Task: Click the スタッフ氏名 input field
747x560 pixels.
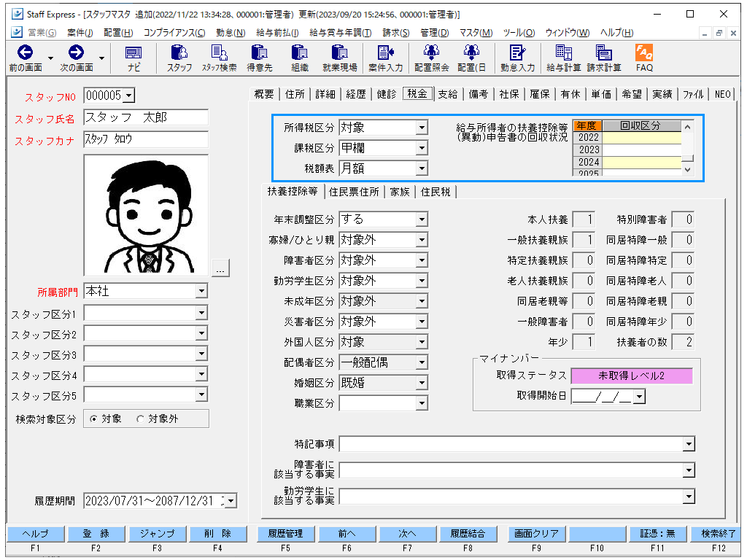Action: pos(146,117)
